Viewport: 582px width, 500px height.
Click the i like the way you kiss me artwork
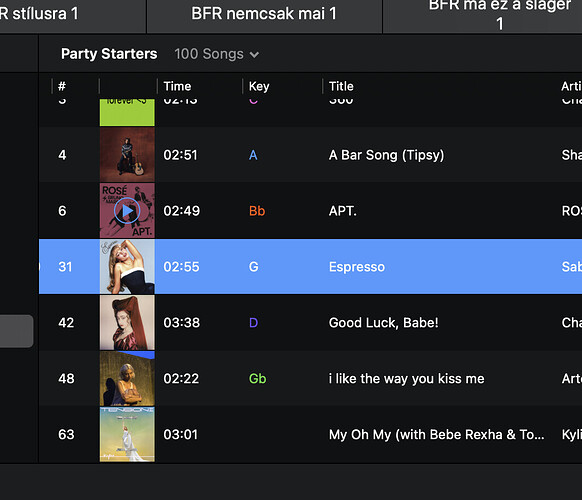[x=127, y=379]
